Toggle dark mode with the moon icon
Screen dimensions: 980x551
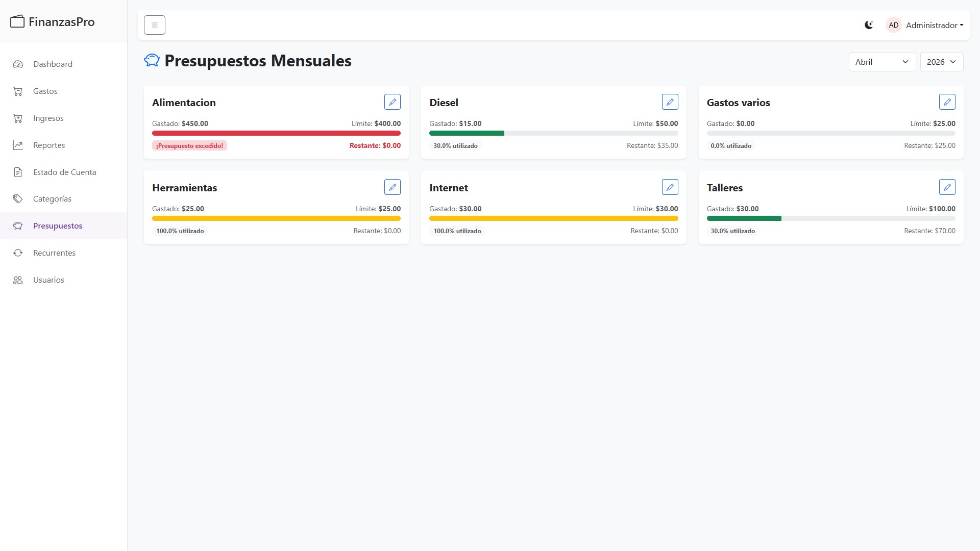pyautogui.click(x=869, y=25)
